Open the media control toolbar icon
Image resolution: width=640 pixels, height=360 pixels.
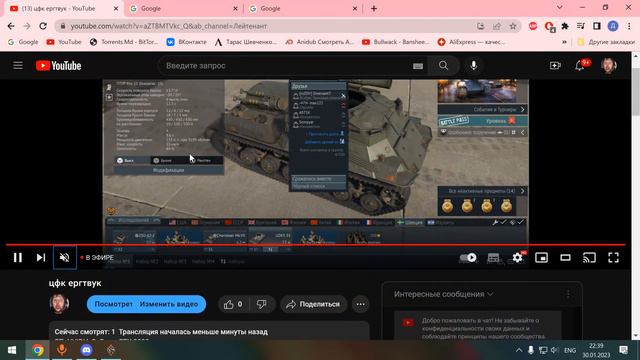tap(581, 26)
